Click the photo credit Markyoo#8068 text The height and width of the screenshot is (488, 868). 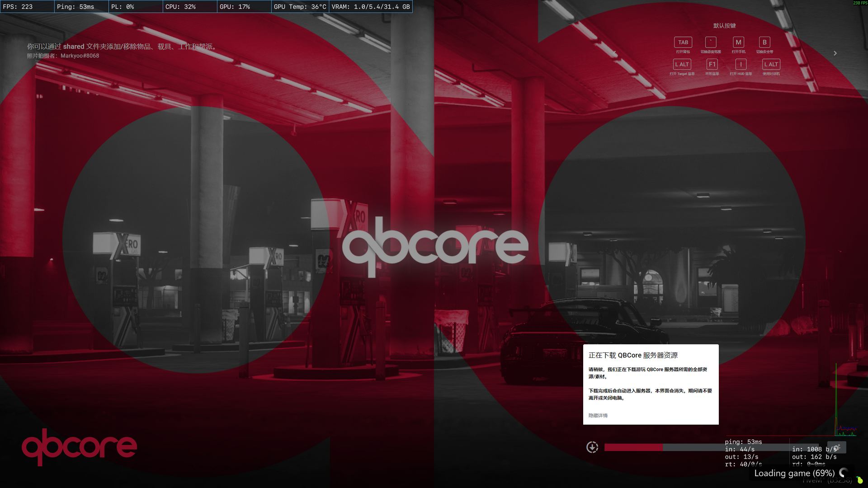pyautogui.click(x=63, y=56)
